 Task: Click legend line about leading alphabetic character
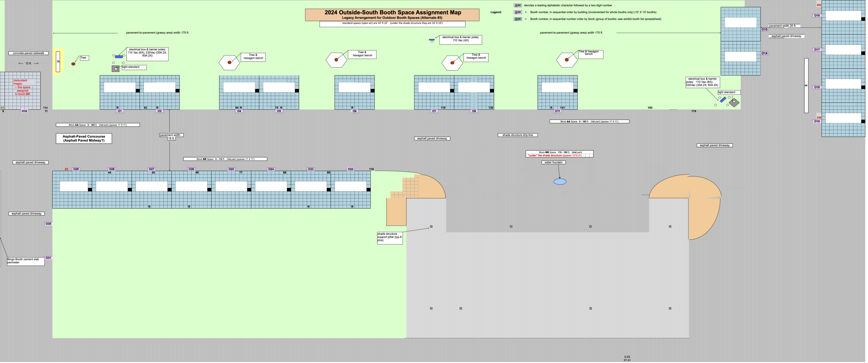click(x=568, y=5)
